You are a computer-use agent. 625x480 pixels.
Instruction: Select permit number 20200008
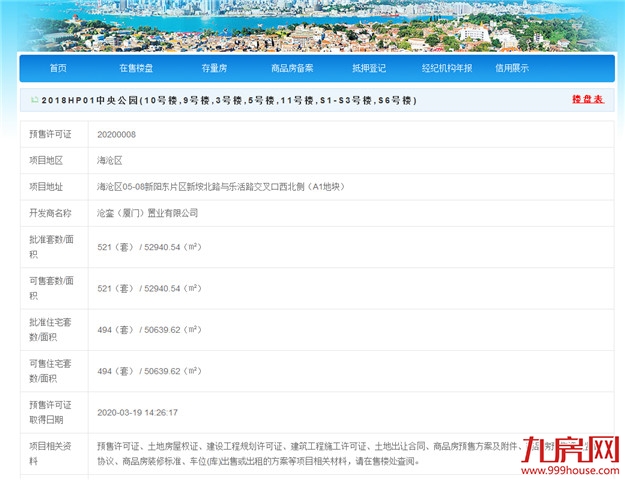(116, 135)
